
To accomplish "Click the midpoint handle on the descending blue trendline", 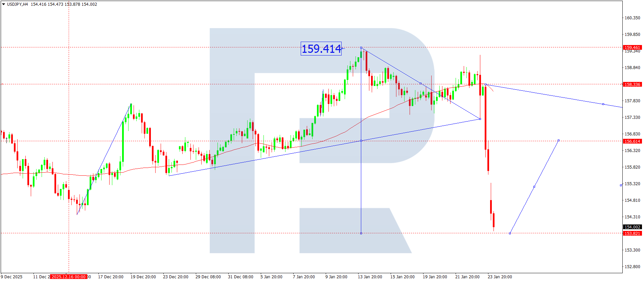I will [x=420, y=83].
